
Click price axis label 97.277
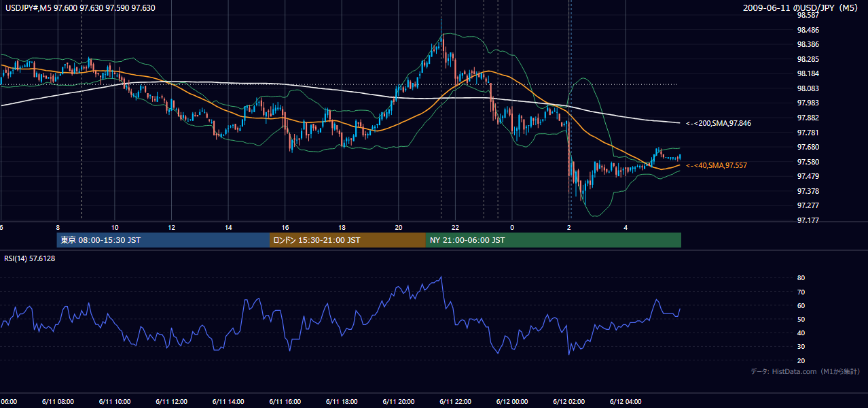pos(808,205)
